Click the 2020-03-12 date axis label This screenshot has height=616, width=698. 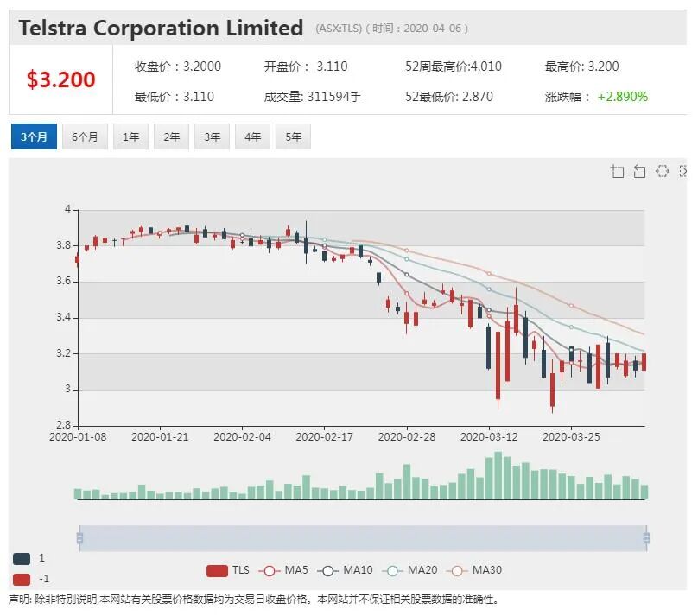(489, 437)
